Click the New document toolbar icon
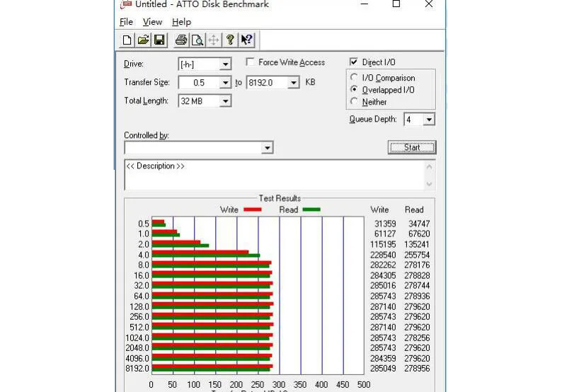Screen dimensions: 562x392 tap(127, 40)
